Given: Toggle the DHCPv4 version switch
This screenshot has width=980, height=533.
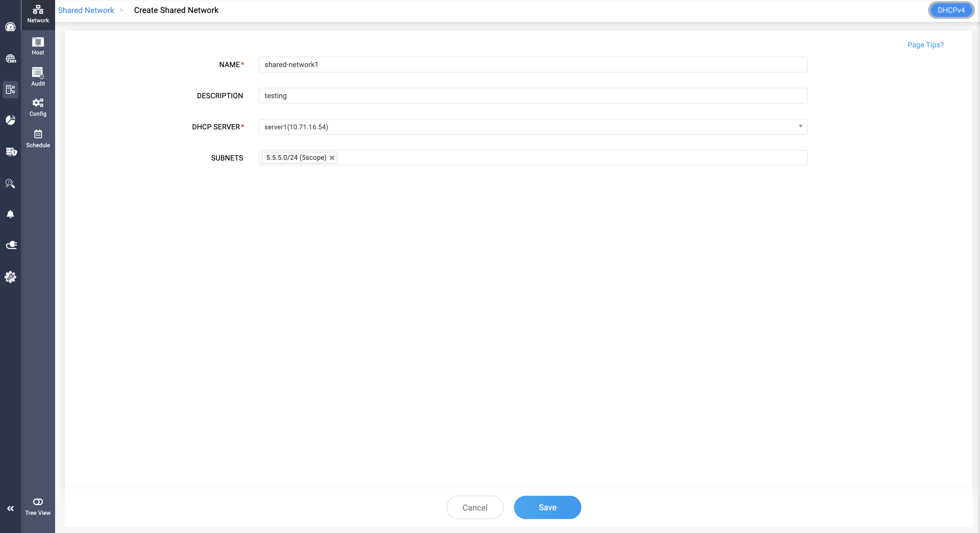Looking at the screenshot, I should pyautogui.click(x=951, y=10).
